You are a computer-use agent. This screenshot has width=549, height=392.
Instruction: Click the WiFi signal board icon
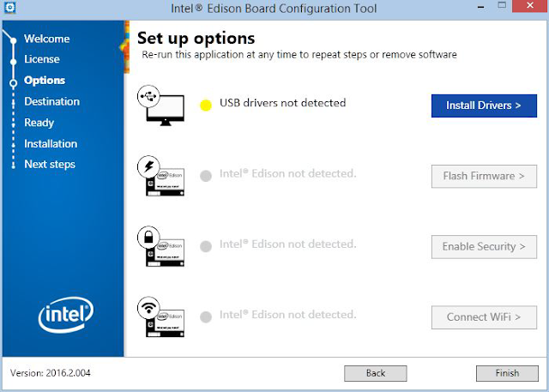[x=161, y=317]
